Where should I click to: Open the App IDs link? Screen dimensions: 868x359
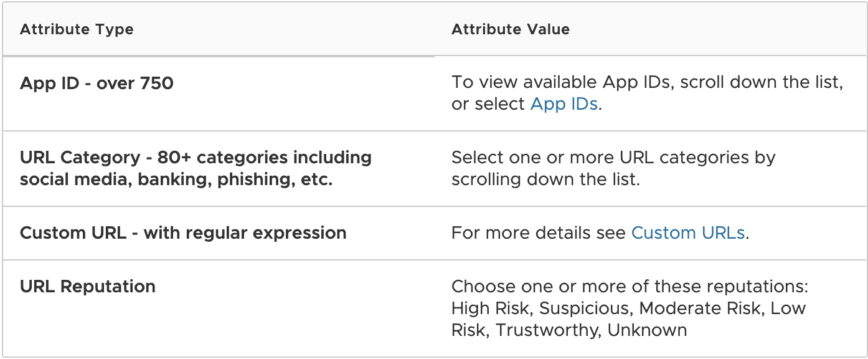(564, 104)
